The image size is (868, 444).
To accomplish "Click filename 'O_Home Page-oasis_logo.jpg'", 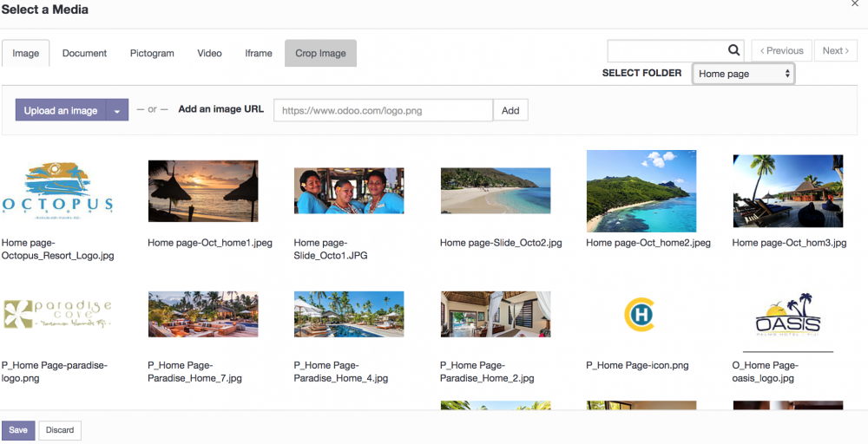I will point(765,372).
